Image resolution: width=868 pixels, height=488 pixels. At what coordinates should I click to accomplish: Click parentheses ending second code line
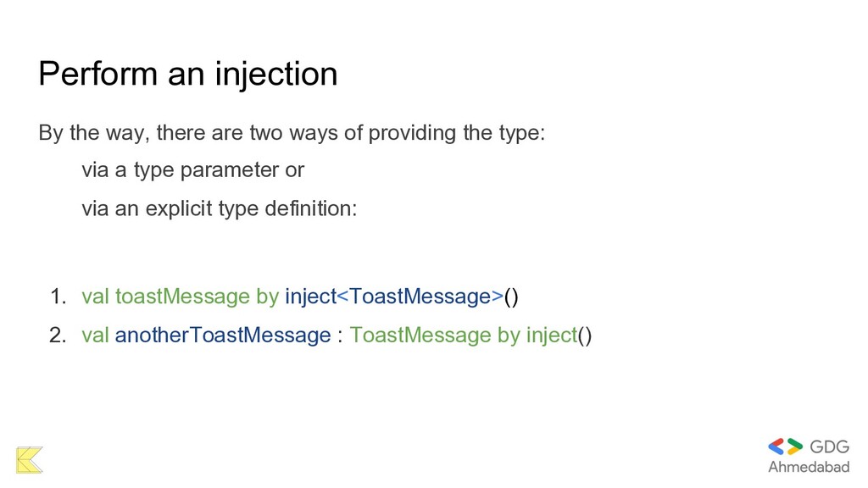coord(585,335)
